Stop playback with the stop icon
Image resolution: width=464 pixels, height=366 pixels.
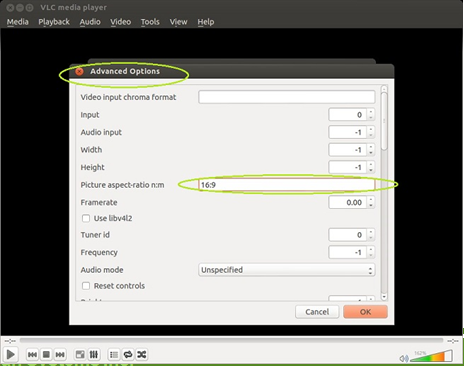click(x=46, y=354)
